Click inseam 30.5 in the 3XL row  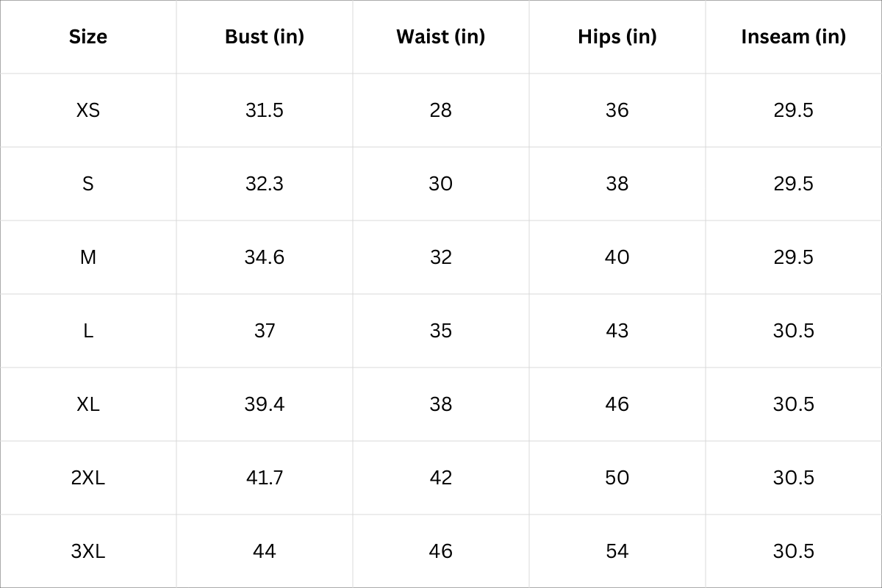point(793,551)
